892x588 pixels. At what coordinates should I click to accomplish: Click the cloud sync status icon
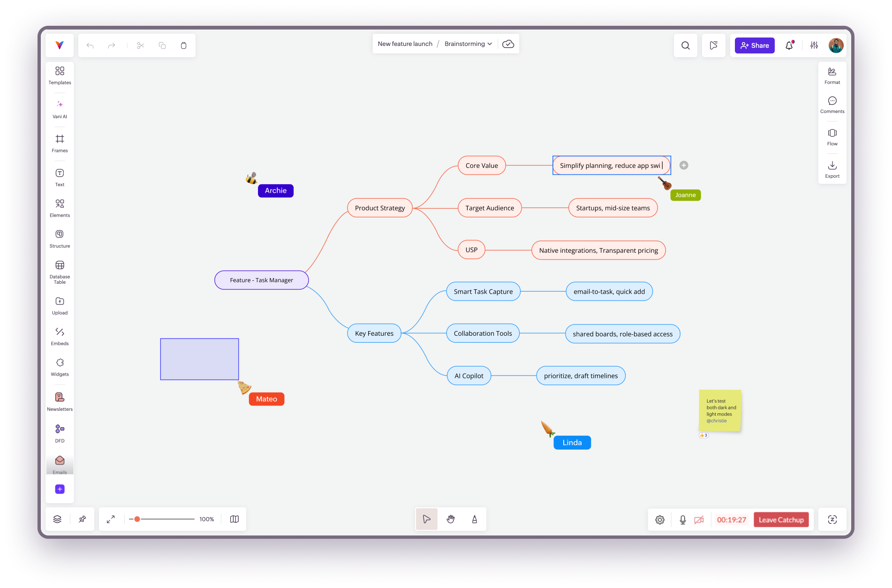pyautogui.click(x=508, y=44)
